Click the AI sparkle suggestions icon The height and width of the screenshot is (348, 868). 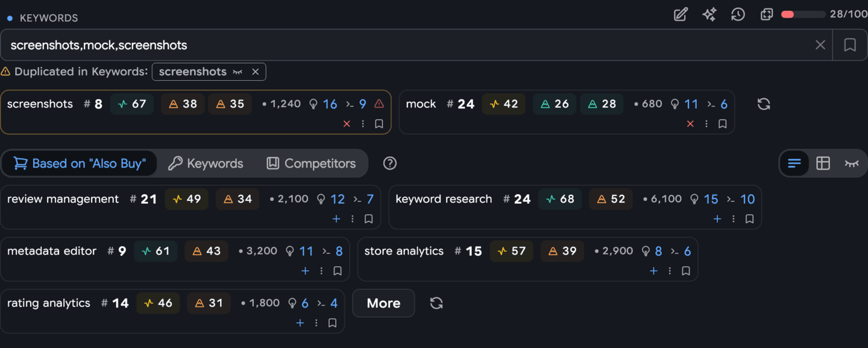pyautogui.click(x=709, y=14)
